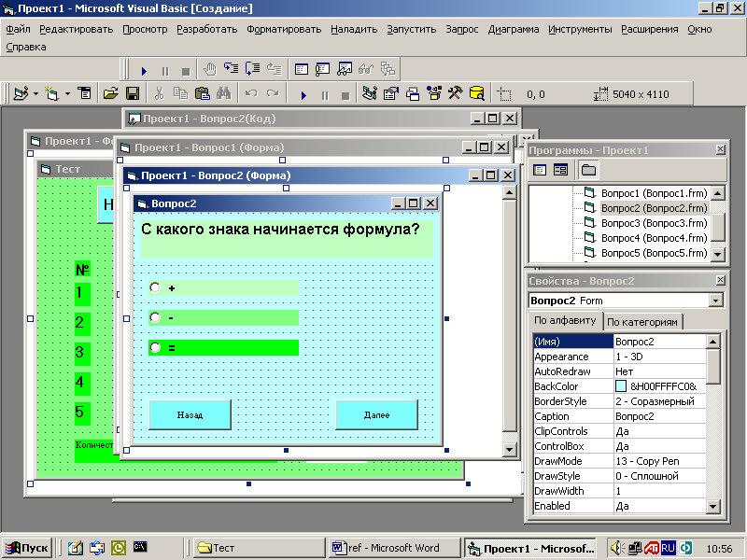
Task: Click the Save Project floppy disk icon
Action: click(132, 93)
